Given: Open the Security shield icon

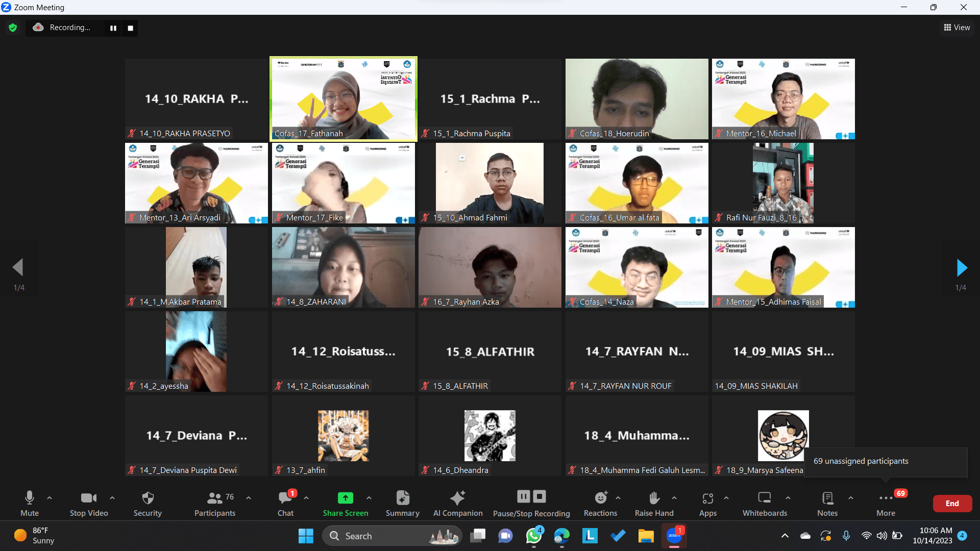Looking at the screenshot, I should pyautogui.click(x=148, y=498).
